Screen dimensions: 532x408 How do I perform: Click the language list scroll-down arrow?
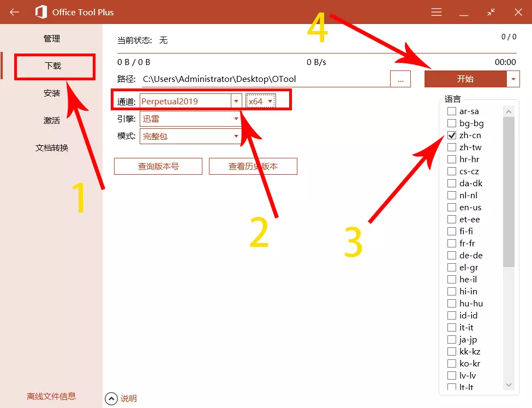(509, 385)
